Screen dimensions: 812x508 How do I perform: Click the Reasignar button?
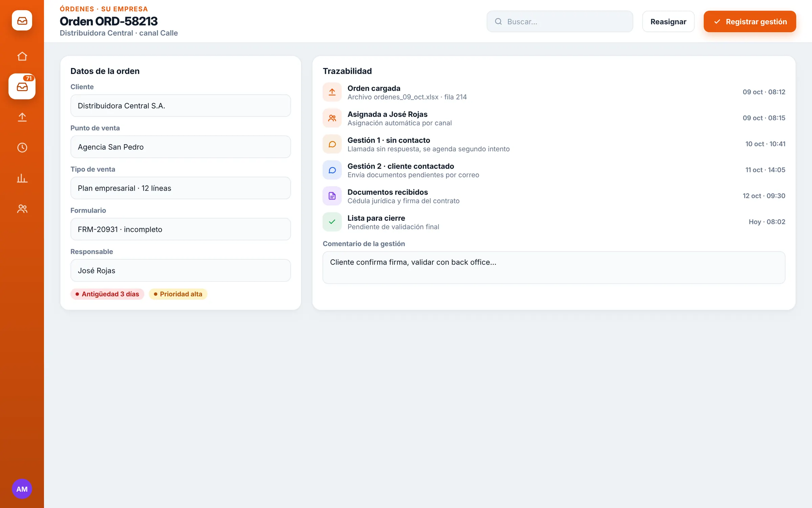pos(668,22)
